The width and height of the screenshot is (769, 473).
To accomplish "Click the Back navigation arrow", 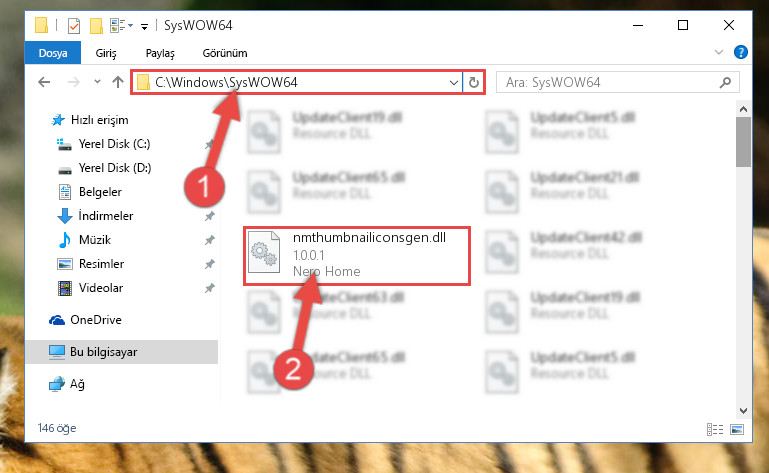I will [x=44, y=82].
